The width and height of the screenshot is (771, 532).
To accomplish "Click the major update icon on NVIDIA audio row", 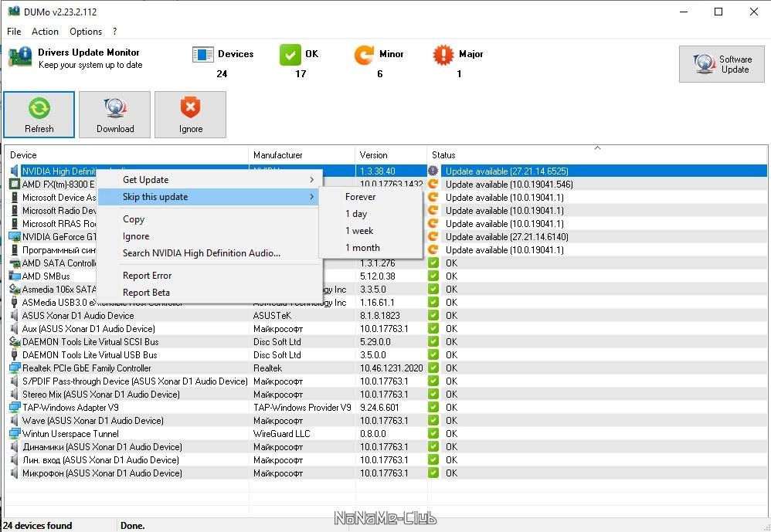I will pyautogui.click(x=433, y=171).
